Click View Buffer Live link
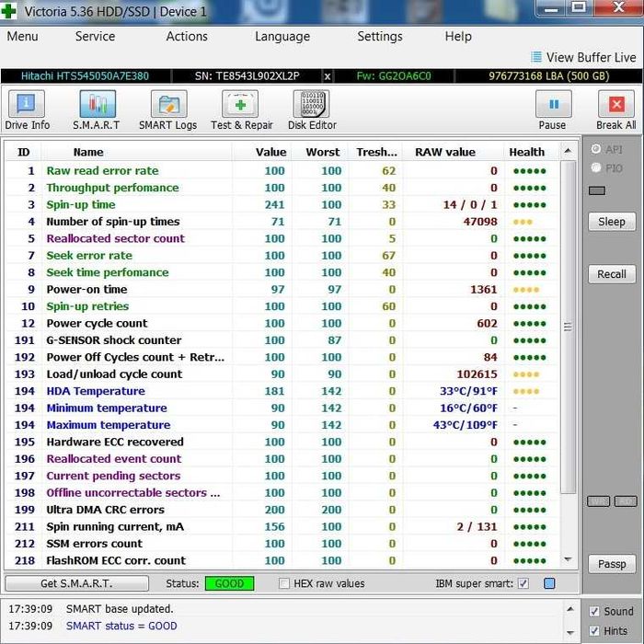Image resolution: width=644 pixels, height=644 pixels. tap(591, 57)
